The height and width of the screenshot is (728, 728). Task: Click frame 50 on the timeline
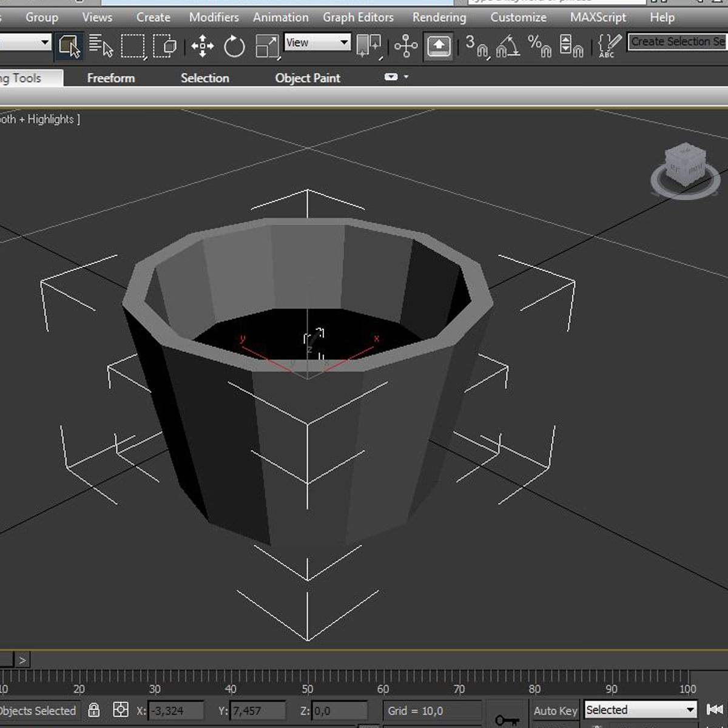[x=308, y=689]
